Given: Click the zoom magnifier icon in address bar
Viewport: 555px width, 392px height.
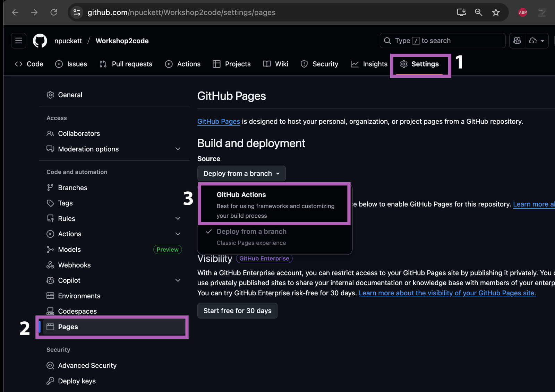Looking at the screenshot, I should (479, 12).
